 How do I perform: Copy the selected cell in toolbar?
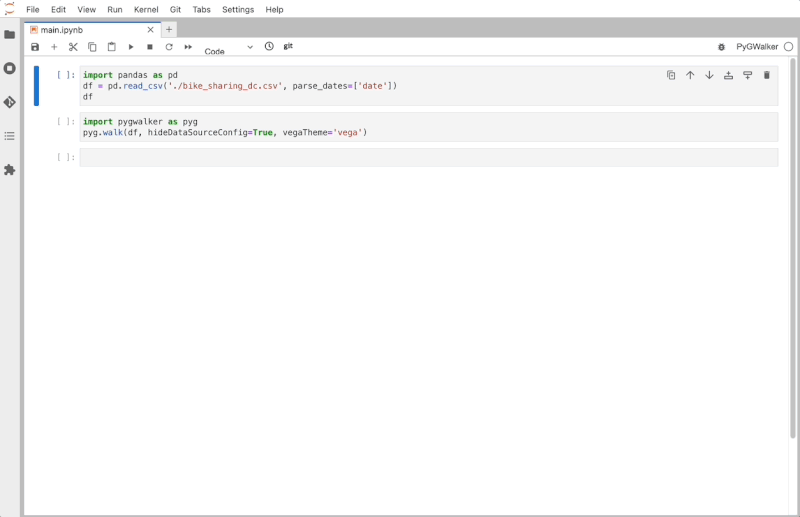(x=92, y=47)
